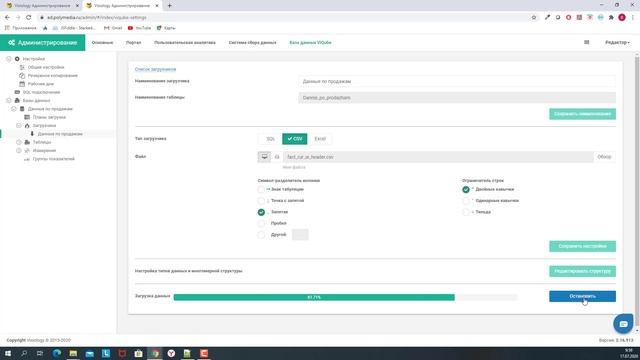The width and height of the screenshot is (640, 360).
Task: Click the CSV file name field
Action: click(438, 157)
